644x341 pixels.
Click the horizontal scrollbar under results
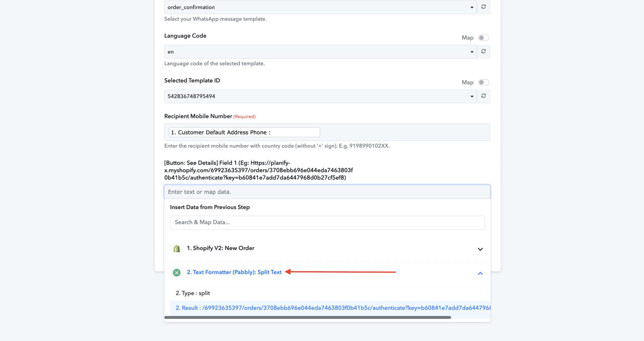tap(307, 317)
